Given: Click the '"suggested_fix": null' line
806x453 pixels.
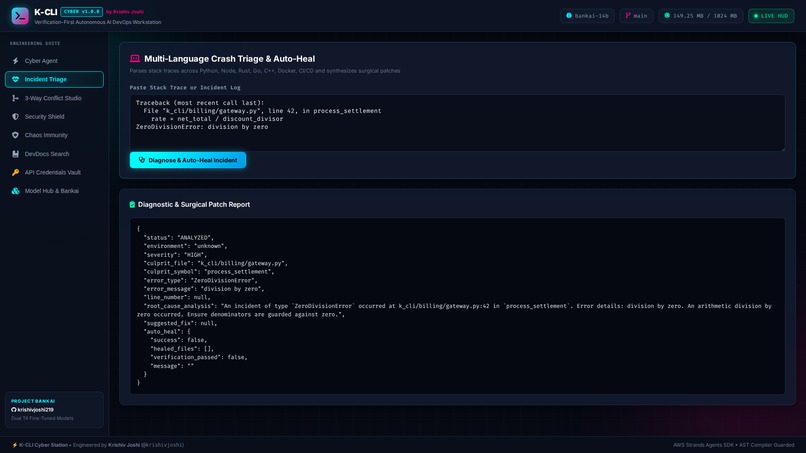Looking at the screenshot, I should point(180,323).
